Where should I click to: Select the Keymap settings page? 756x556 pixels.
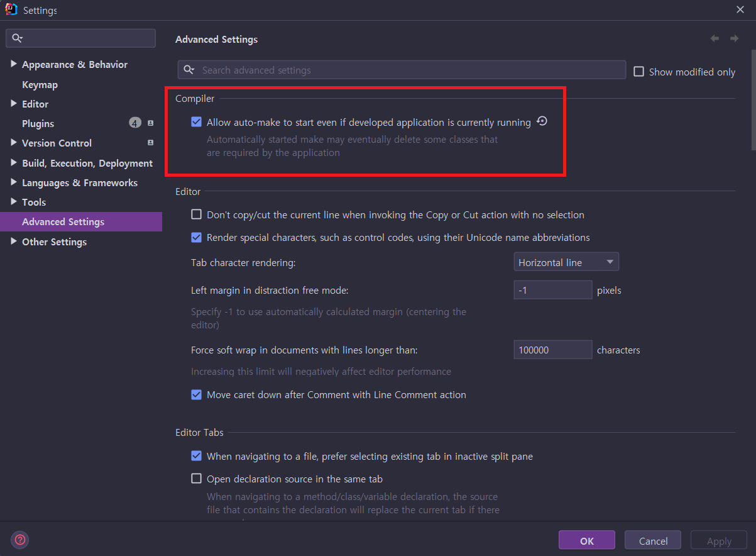tap(40, 84)
